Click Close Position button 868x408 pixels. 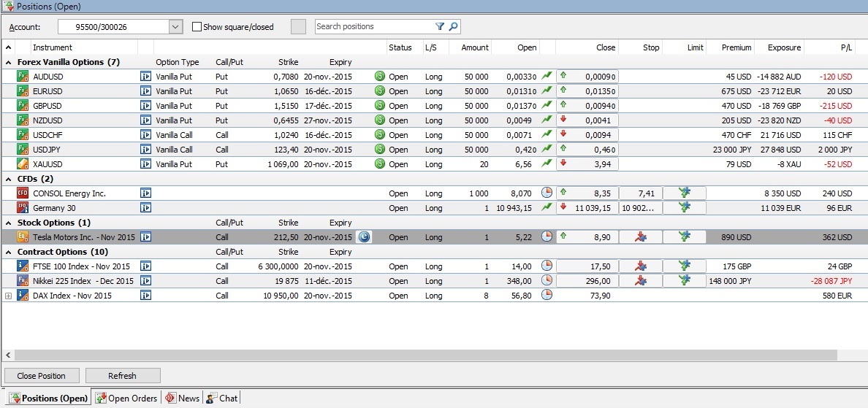tap(42, 376)
